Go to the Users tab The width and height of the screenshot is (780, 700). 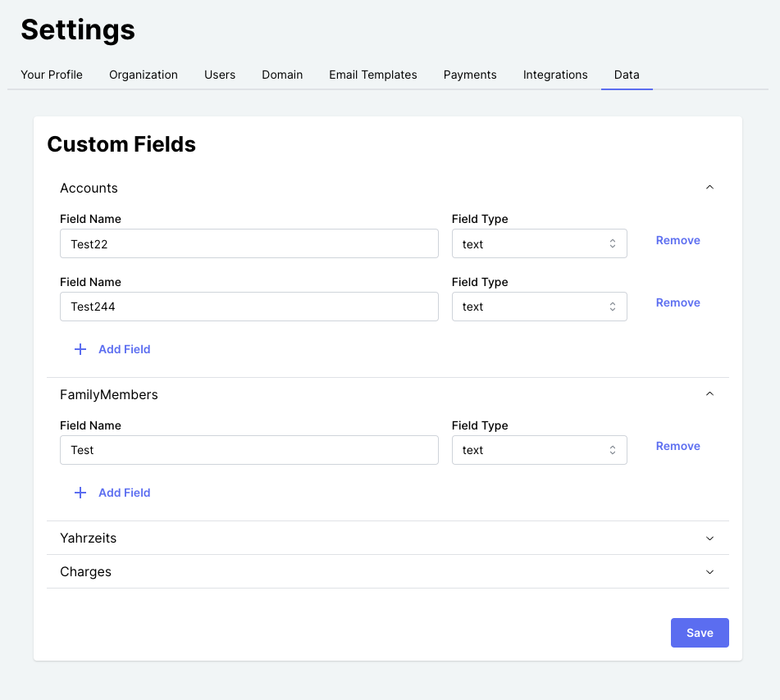click(220, 75)
